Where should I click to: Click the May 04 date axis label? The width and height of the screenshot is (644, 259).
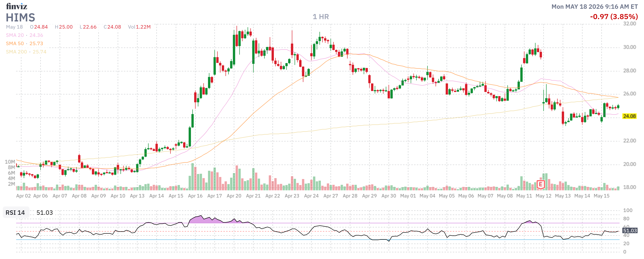point(427,196)
